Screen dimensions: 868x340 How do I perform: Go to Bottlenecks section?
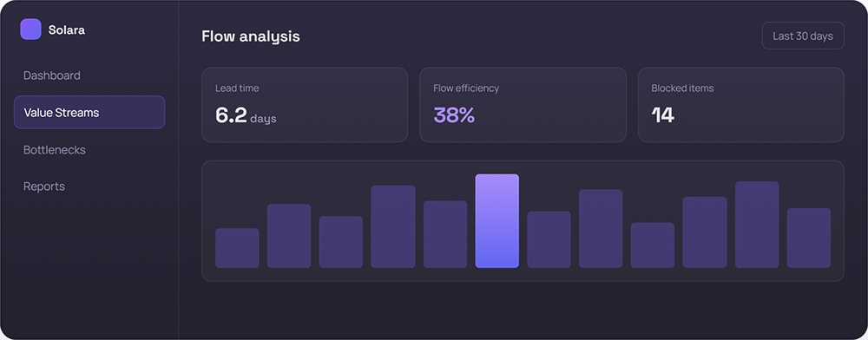54,150
